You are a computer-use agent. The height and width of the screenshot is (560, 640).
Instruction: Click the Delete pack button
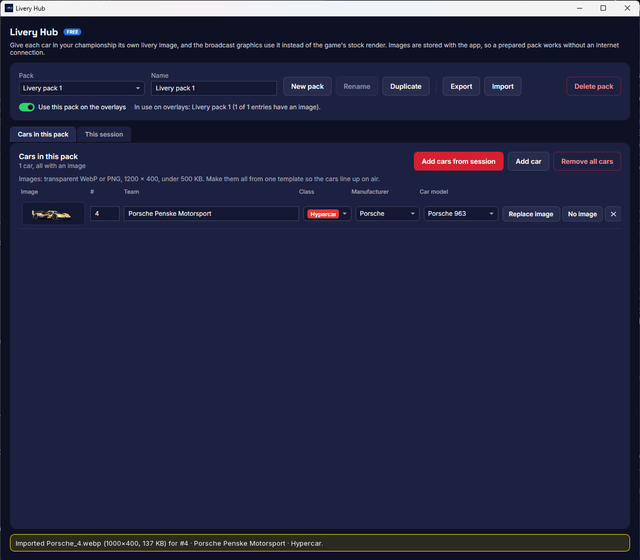point(593,87)
